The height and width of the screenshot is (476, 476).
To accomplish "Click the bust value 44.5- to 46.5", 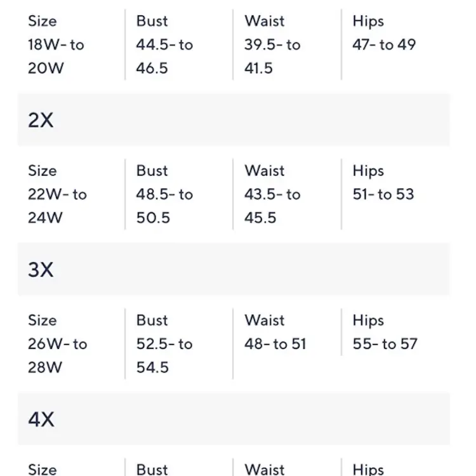I will pyautogui.click(x=164, y=56).
